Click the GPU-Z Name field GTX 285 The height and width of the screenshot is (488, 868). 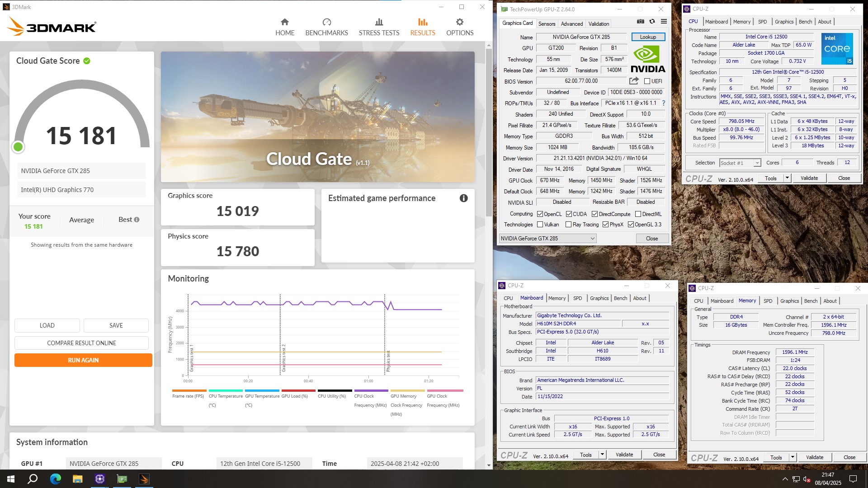tap(581, 37)
